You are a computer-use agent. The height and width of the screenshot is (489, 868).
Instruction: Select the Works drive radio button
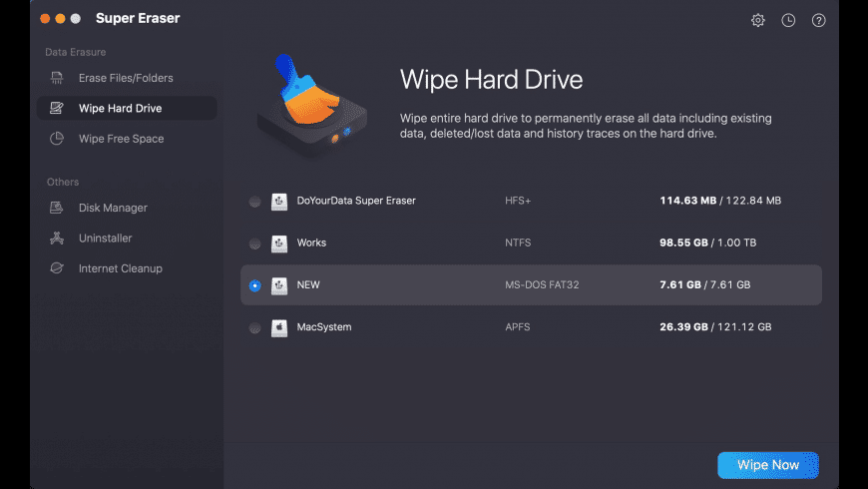254,244
